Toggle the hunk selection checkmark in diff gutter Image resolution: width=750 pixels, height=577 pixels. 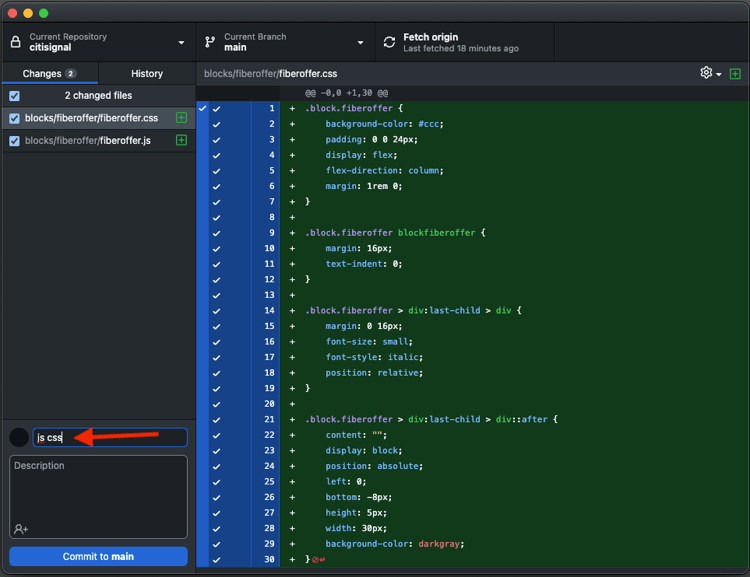202,108
